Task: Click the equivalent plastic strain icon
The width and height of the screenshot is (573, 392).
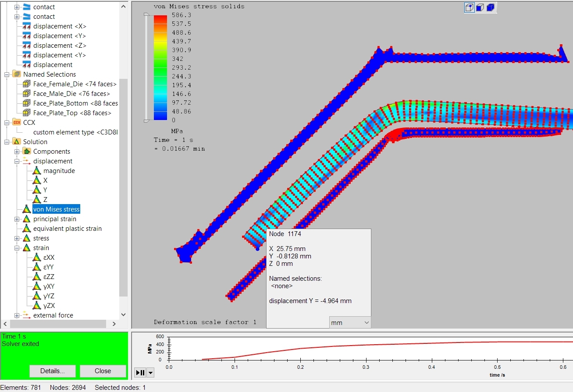Action: click(27, 229)
